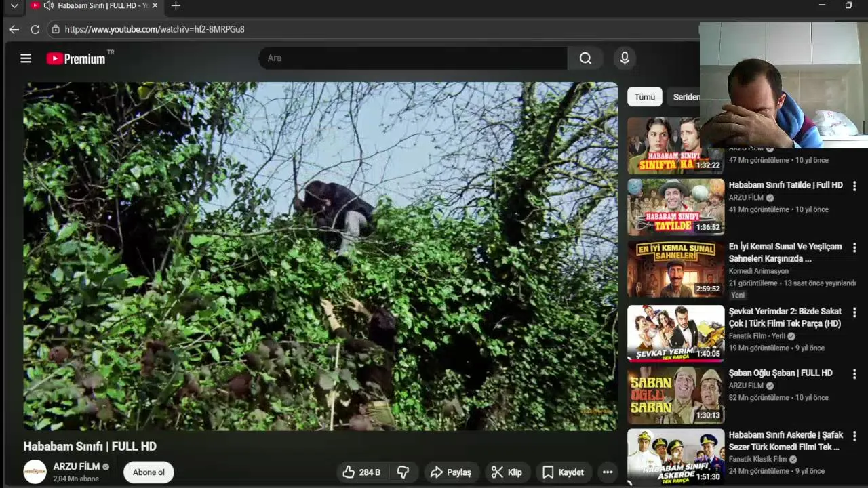Open Hababam Sınıfı Askerde thumbnail
868x488 pixels.
point(675,456)
